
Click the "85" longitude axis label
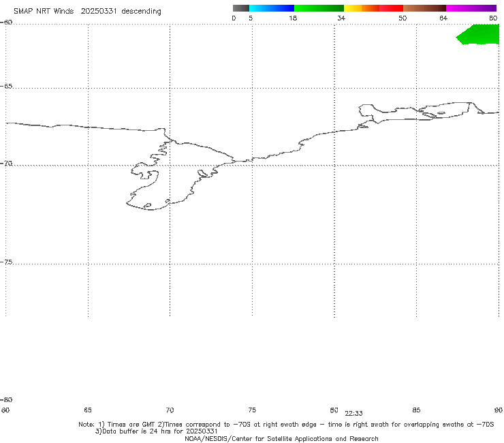(416, 410)
